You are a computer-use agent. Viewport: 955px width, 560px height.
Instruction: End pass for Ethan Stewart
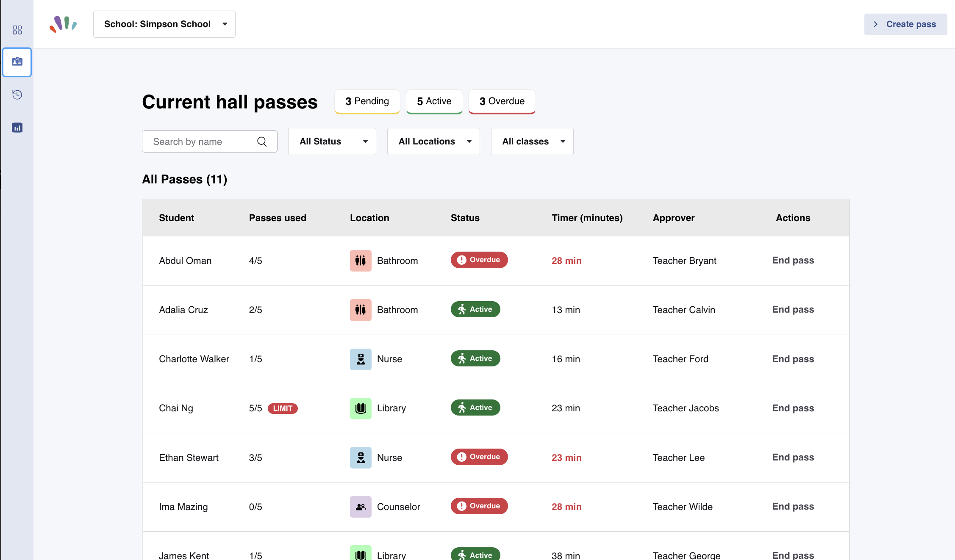click(793, 457)
